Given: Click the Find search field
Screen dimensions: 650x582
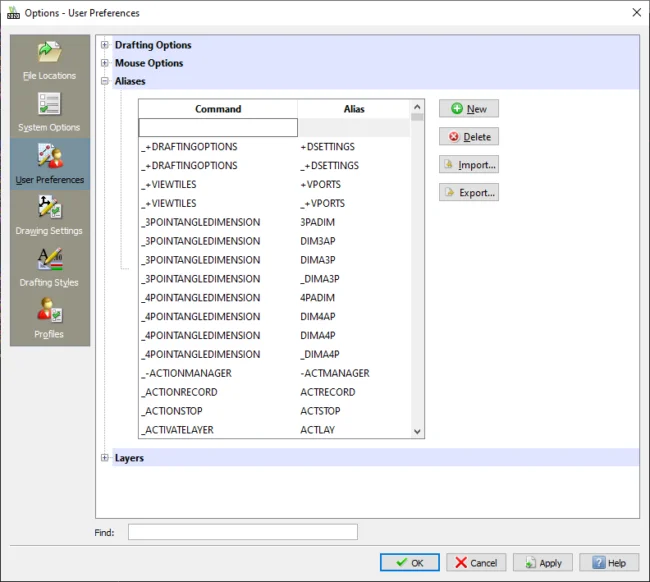Looking at the screenshot, I should (x=242, y=532).
